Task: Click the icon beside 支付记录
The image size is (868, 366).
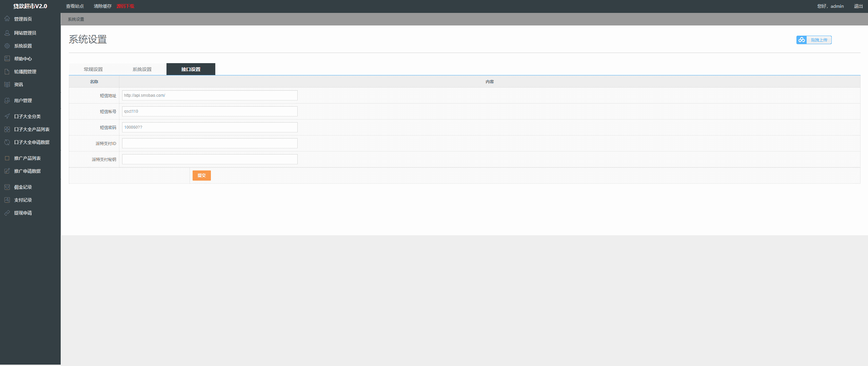Action: (7, 200)
